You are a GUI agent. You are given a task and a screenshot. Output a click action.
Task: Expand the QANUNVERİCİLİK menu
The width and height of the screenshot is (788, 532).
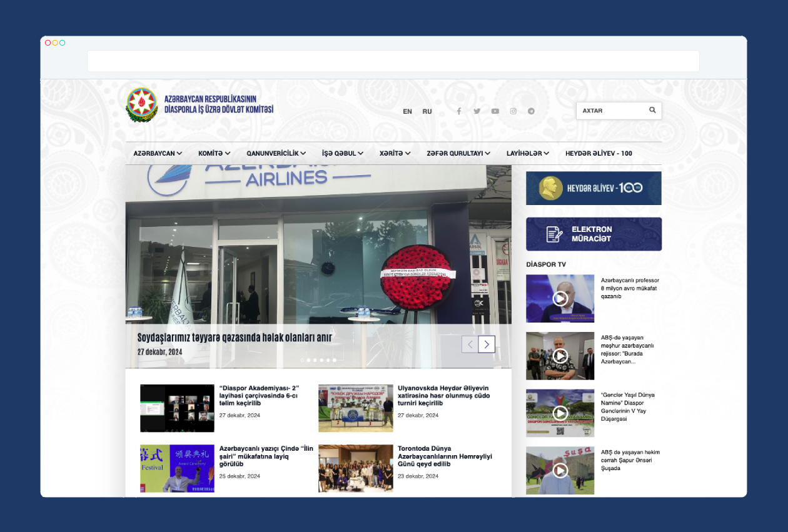(276, 153)
